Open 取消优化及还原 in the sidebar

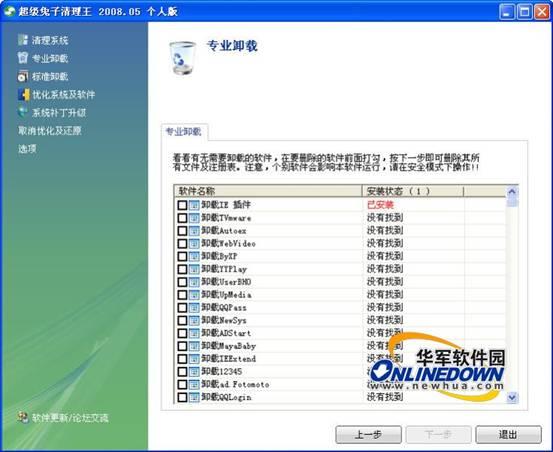click(50, 131)
